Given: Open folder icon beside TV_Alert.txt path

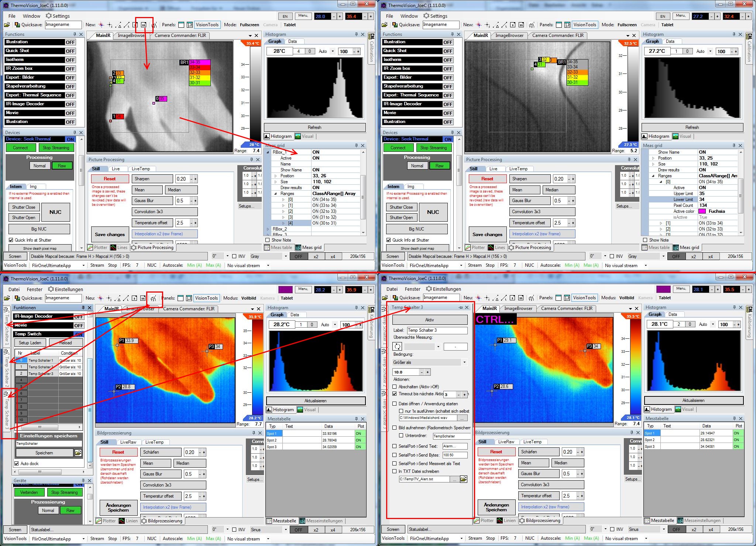Looking at the screenshot, I should pos(464,479).
